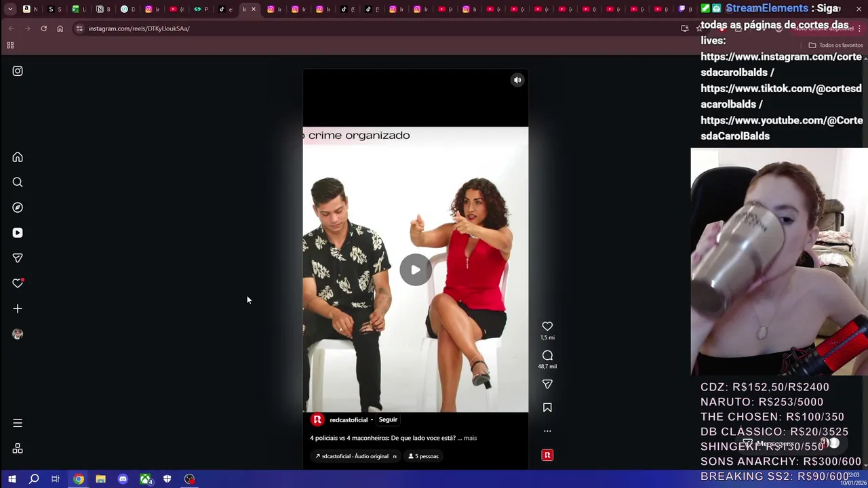Close the active Instagram tab
This screenshot has height=488, width=868.
point(254,9)
